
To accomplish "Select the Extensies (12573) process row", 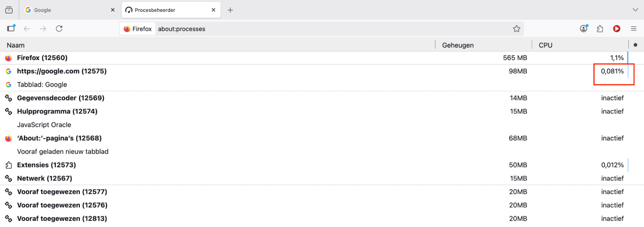I will (46, 165).
